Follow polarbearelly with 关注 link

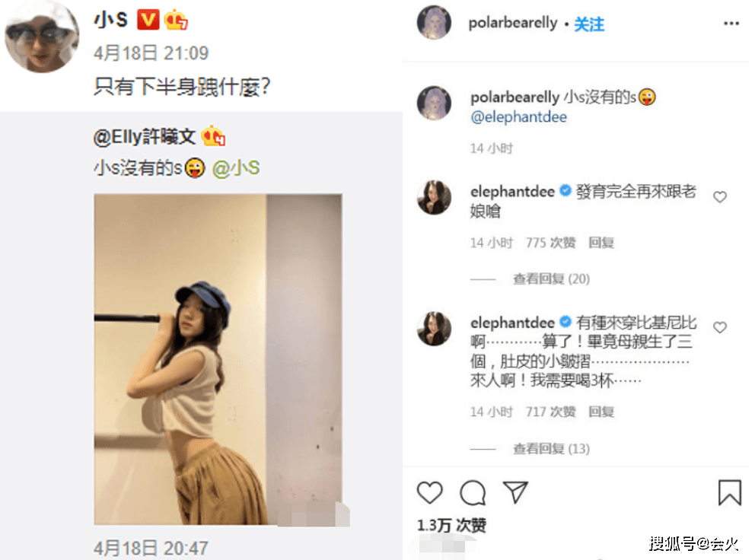point(589,24)
